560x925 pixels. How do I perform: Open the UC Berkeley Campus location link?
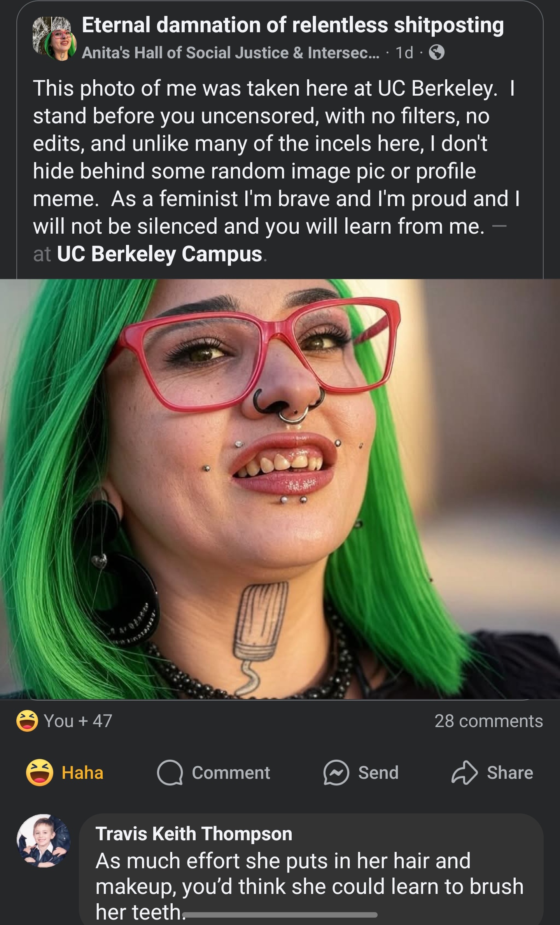[159, 254]
